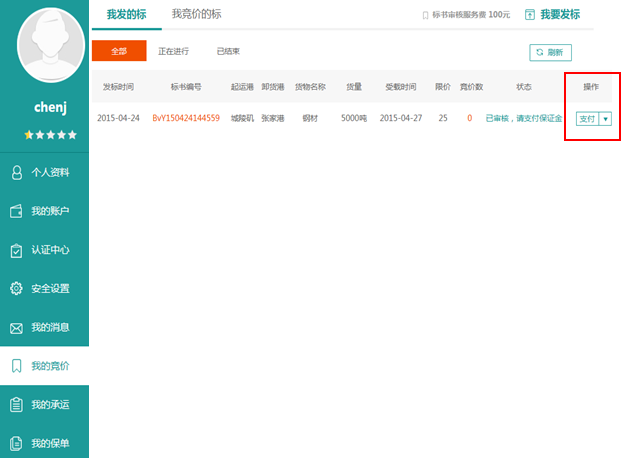
Task: Click the 起运港 column header
Action: (x=242, y=87)
